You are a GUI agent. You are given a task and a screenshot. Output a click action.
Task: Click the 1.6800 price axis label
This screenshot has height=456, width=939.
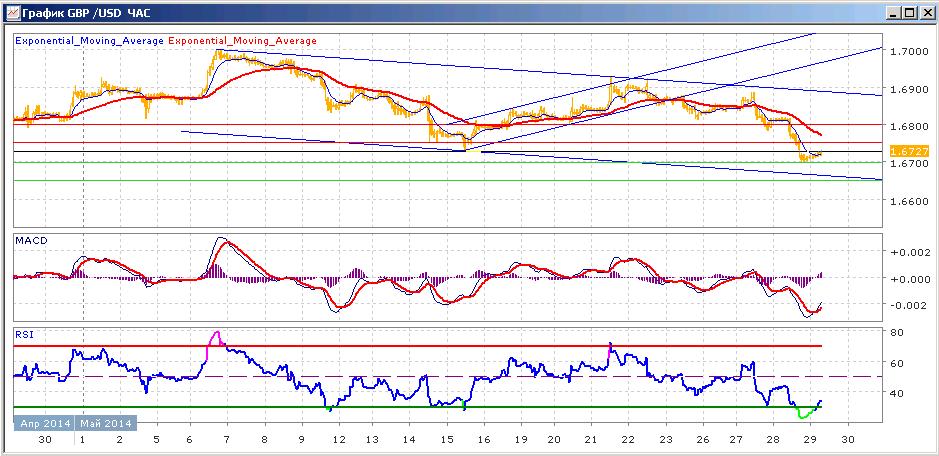click(x=910, y=126)
